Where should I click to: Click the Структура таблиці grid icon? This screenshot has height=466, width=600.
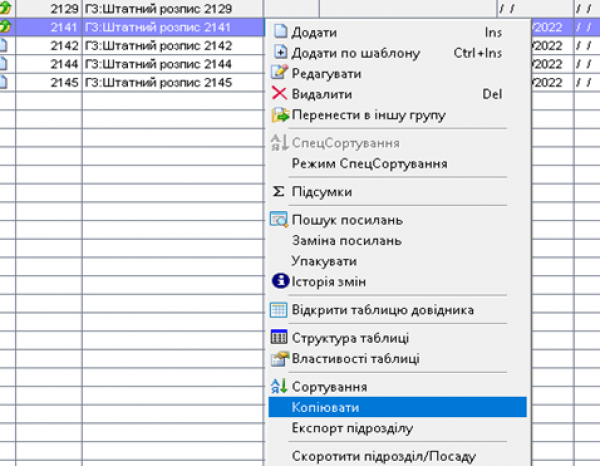click(x=280, y=338)
